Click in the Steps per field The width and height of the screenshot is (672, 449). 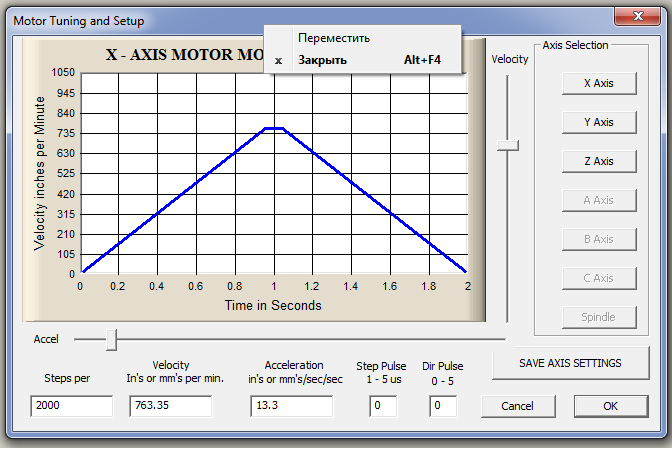tap(72, 406)
